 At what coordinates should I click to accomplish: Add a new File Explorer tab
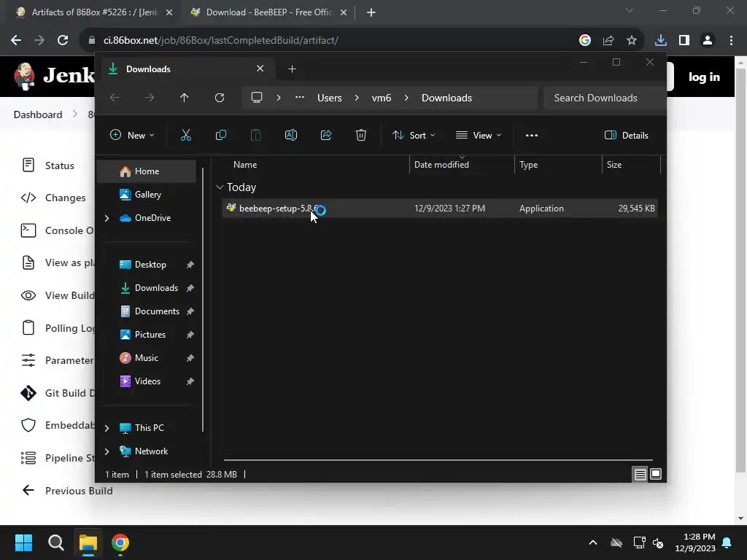(x=292, y=69)
